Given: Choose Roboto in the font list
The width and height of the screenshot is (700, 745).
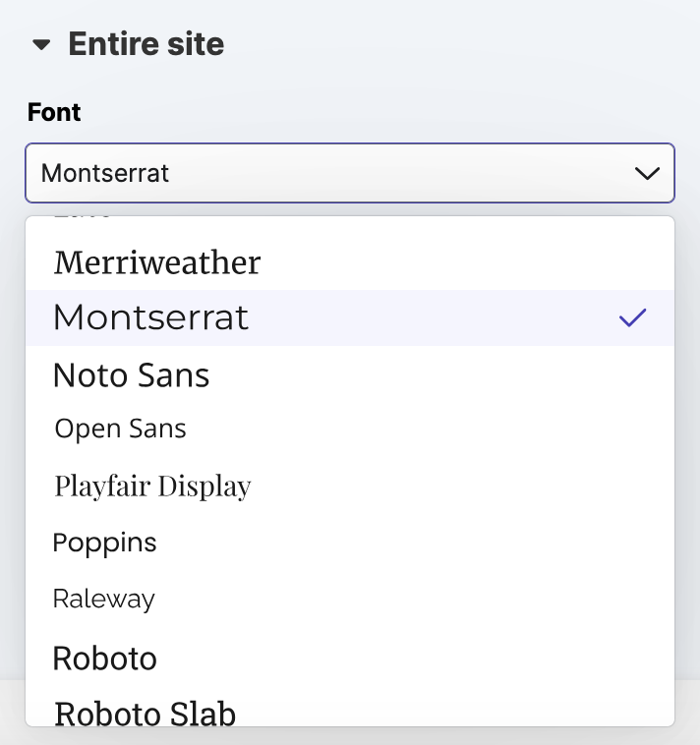Looking at the screenshot, I should [x=104, y=658].
